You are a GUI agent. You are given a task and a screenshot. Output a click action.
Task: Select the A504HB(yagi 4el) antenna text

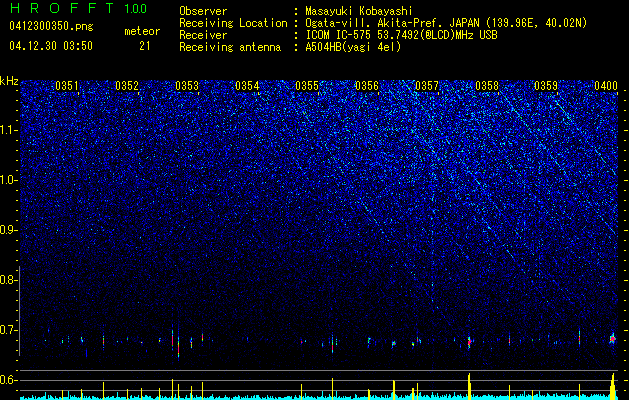coord(353,47)
